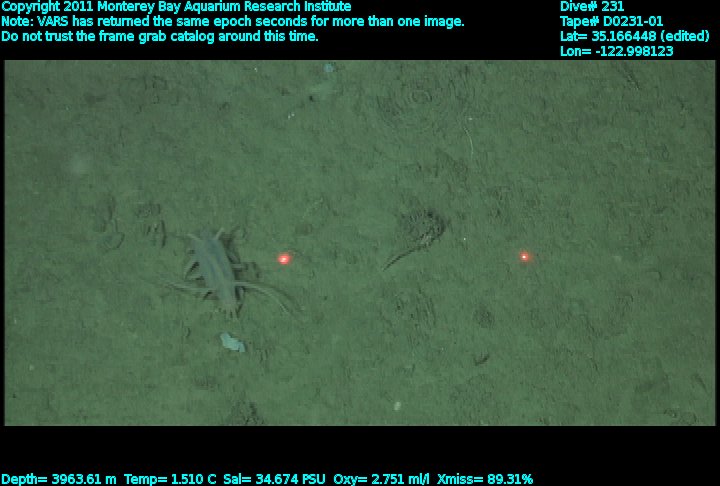This screenshot has height=486, width=720.
Task: Click the VARS epoch seconds note line
Action: (232, 21)
